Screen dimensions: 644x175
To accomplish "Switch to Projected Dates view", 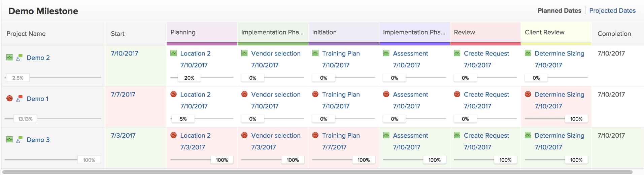I will click(x=612, y=11).
